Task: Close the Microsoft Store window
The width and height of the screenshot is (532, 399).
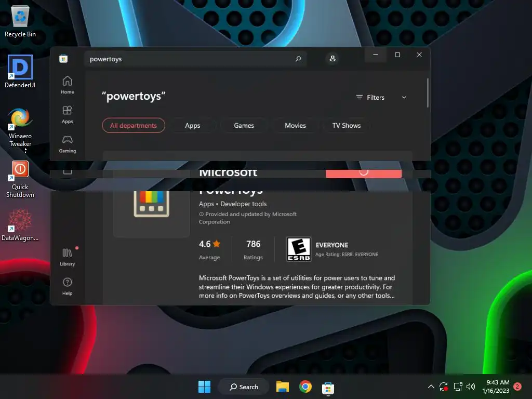Action: tap(419, 55)
